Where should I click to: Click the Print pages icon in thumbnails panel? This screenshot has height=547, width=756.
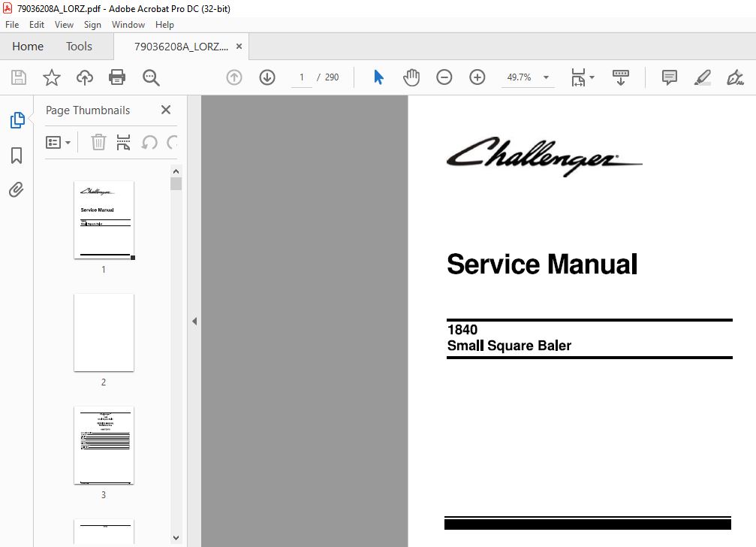pos(123,142)
